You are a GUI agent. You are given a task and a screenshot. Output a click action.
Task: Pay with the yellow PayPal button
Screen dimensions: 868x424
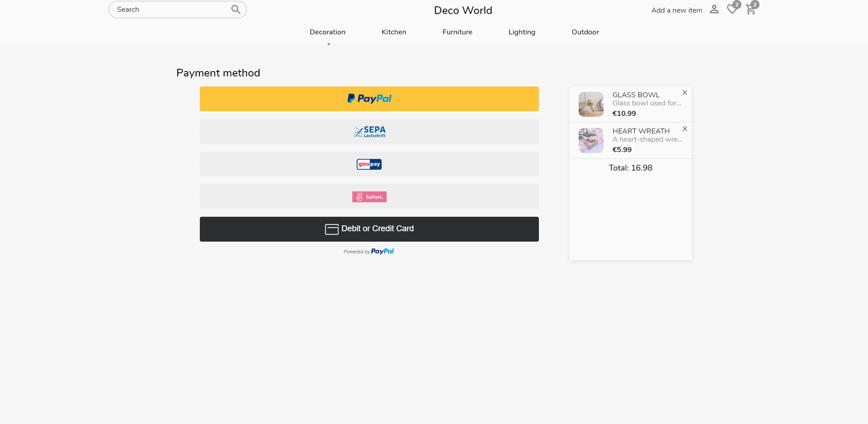point(369,99)
